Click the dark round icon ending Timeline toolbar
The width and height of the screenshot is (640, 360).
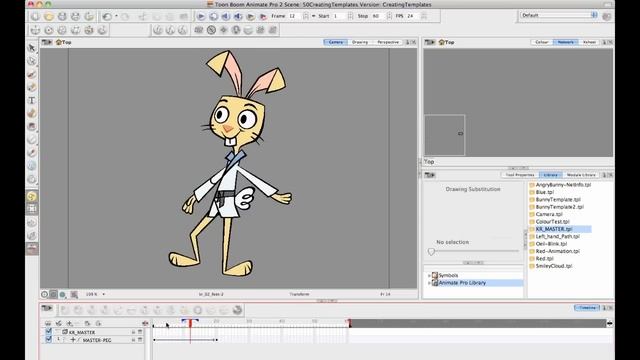coord(237,310)
